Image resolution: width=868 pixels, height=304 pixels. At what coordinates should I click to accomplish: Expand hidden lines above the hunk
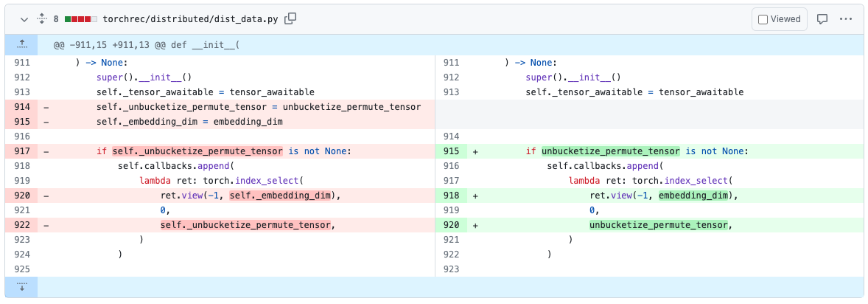pyautogui.click(x=21, y=45)
